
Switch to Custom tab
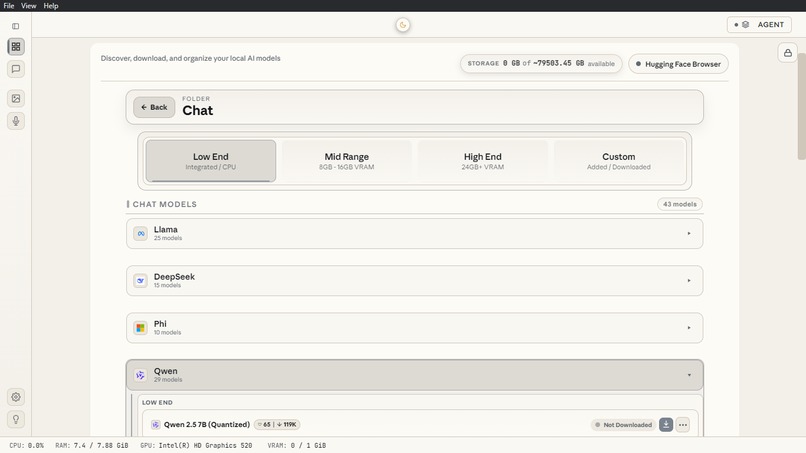619,161
